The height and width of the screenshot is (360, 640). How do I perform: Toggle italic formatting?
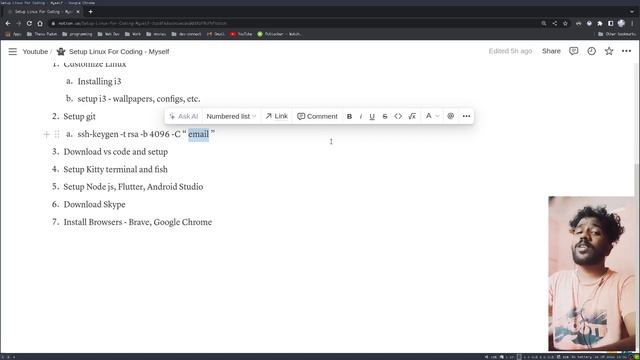coord(361,116)
